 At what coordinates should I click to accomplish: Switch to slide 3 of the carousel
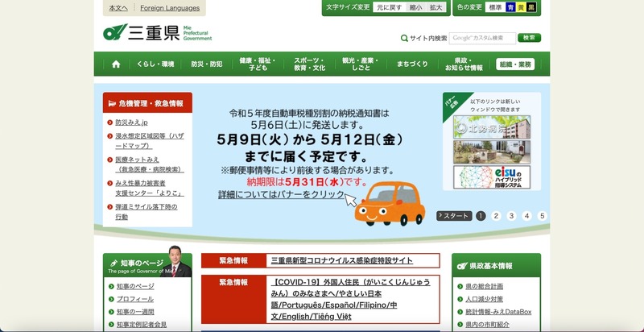click(x=511, y=216)
